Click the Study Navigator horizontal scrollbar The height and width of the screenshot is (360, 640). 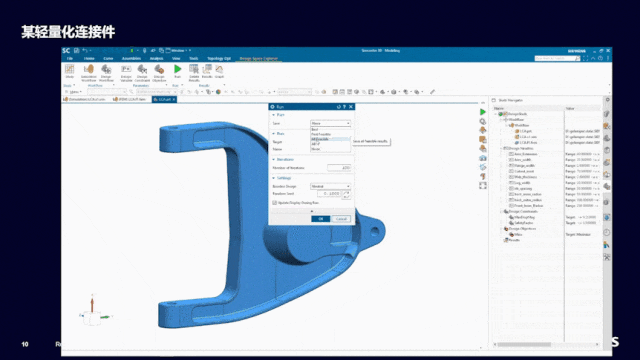[x=524, y=344]
